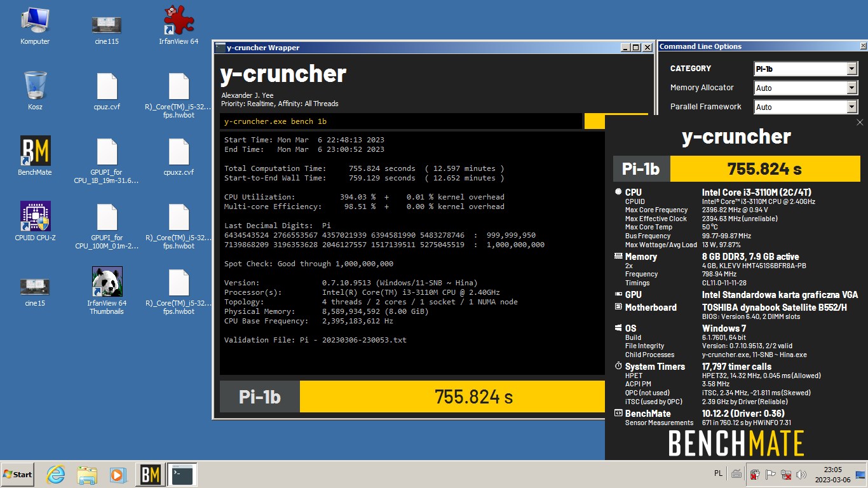This screenshot has width=868, height=488.
Task: Switch to BenchMate taskbar button
Action: pos(151,475)
